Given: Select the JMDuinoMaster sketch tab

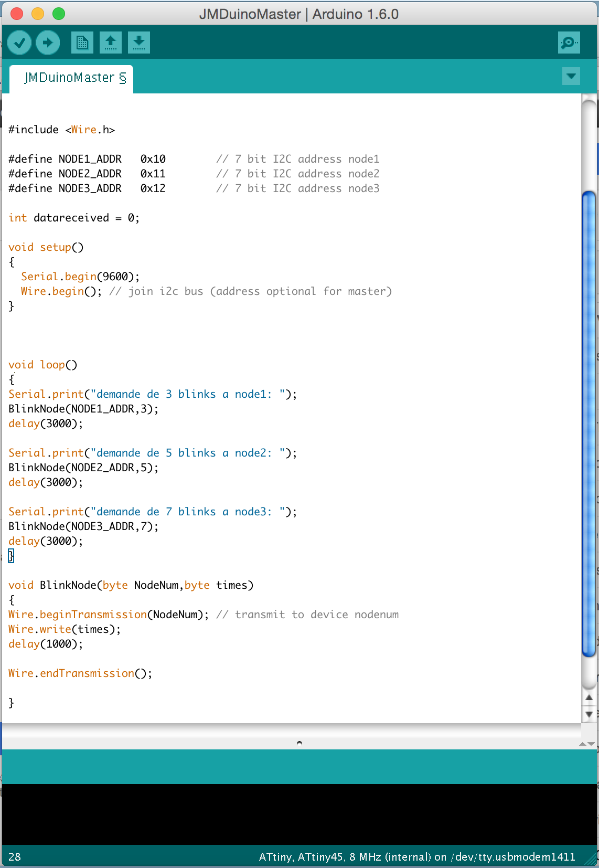Looking at the screenshot, I should click(x=71, y=79).
